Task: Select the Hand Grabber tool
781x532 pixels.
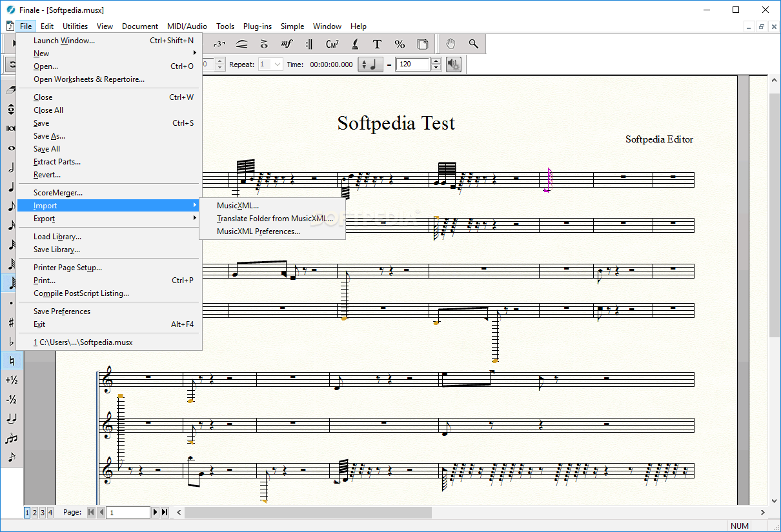Action: [x=451, y=44]
